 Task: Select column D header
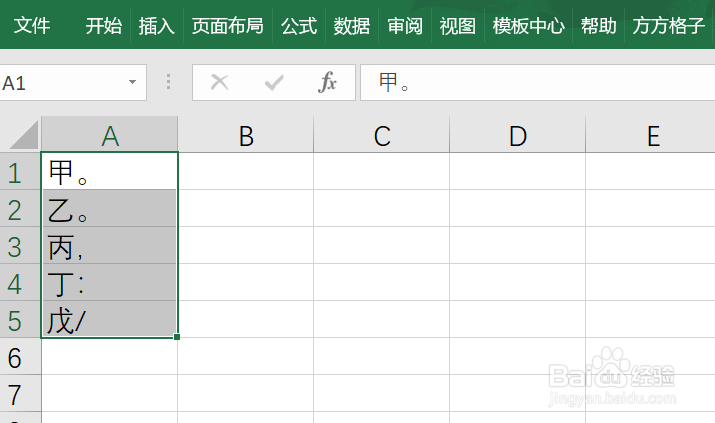pyautogui.click(x=518, y=135)
